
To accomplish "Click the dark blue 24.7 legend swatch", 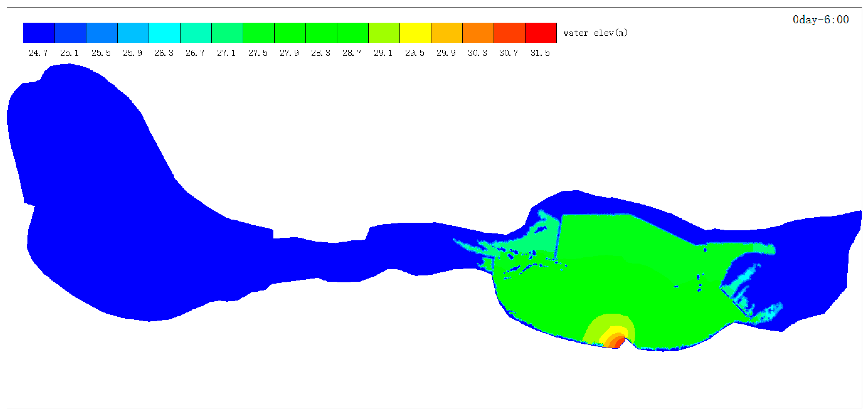I will click(39, 33).
